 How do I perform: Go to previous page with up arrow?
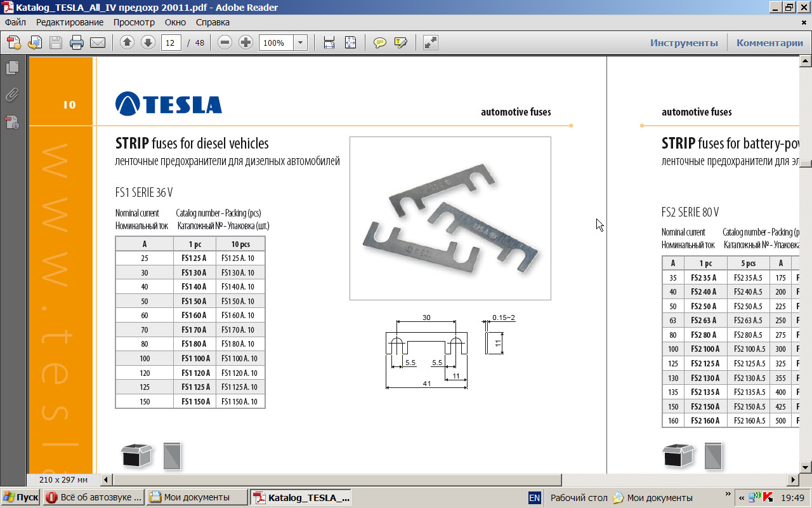[x=127, y=43]
